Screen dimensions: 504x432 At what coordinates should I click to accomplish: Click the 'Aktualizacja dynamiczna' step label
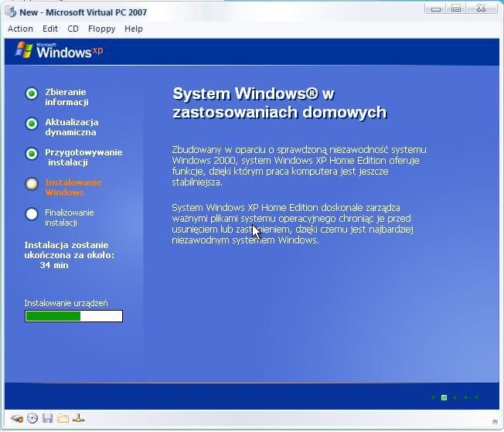(x=72, y=128)
